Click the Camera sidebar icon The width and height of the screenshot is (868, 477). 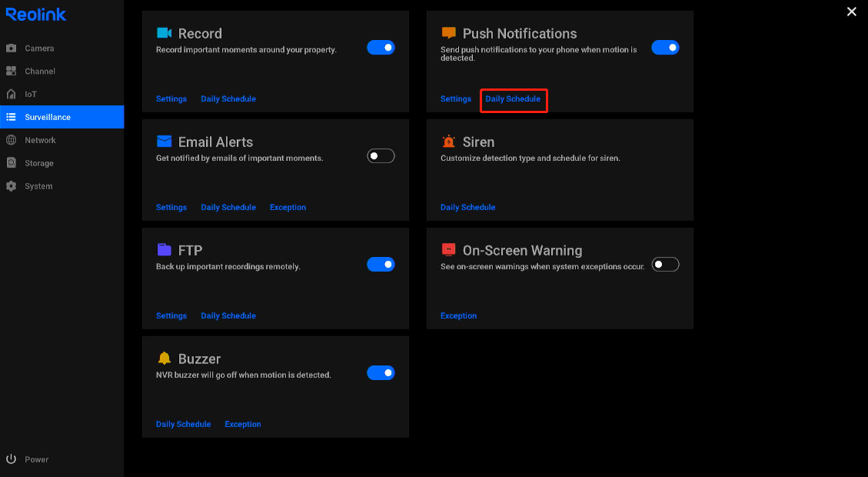pyautogui.click(x=11, y=48)
